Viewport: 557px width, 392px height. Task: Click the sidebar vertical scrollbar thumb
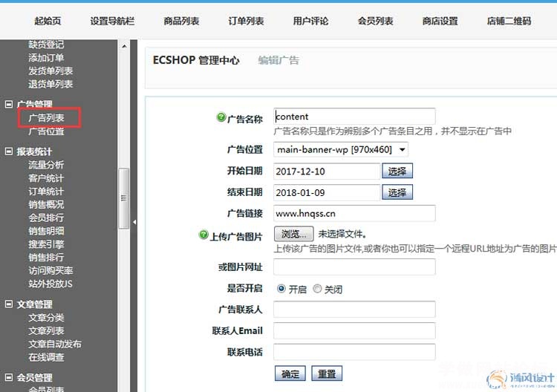[x=123, y=197]
